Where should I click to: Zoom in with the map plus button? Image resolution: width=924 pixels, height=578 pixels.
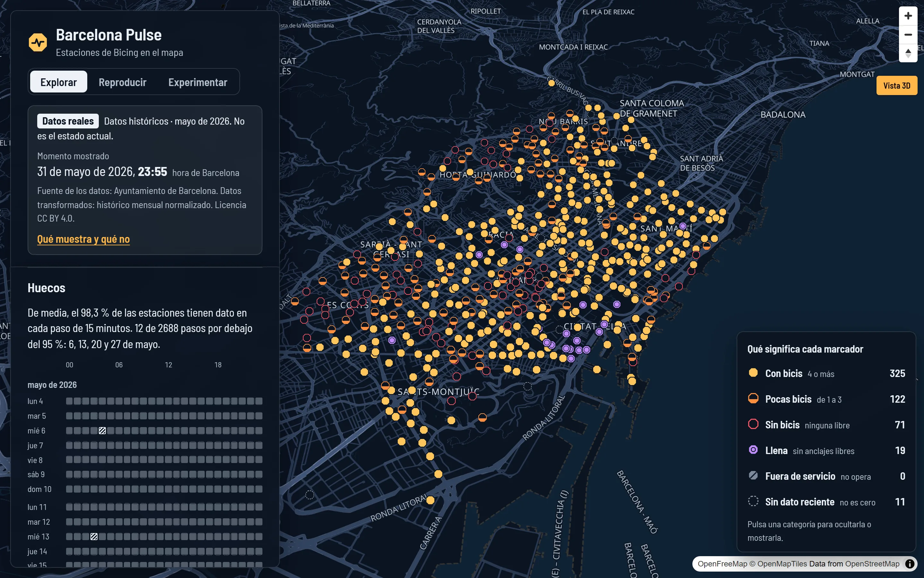[908, 16]
